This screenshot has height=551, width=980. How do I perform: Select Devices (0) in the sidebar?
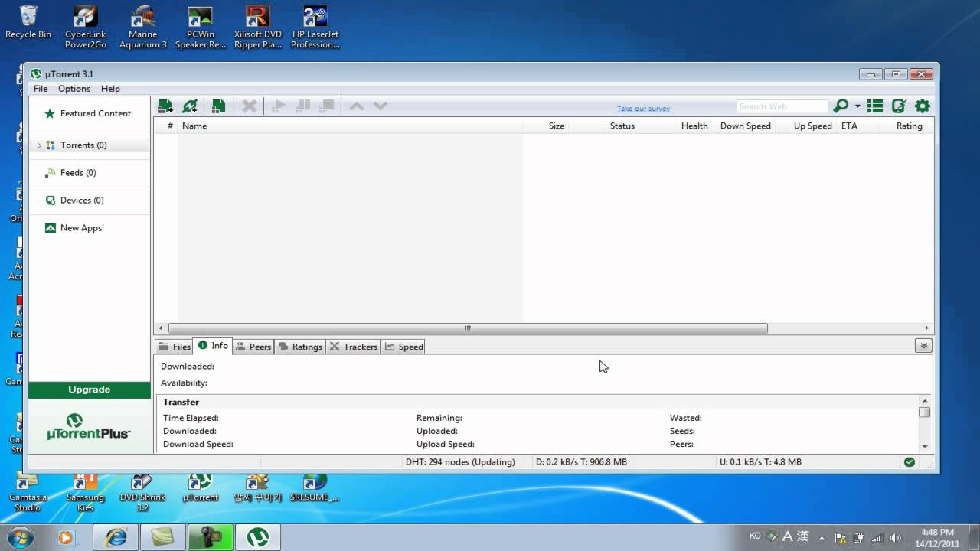coord(90,201)
